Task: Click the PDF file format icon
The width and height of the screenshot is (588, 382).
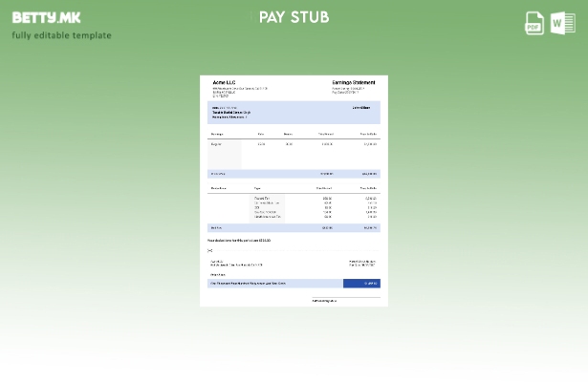Action: coord(534,23)
